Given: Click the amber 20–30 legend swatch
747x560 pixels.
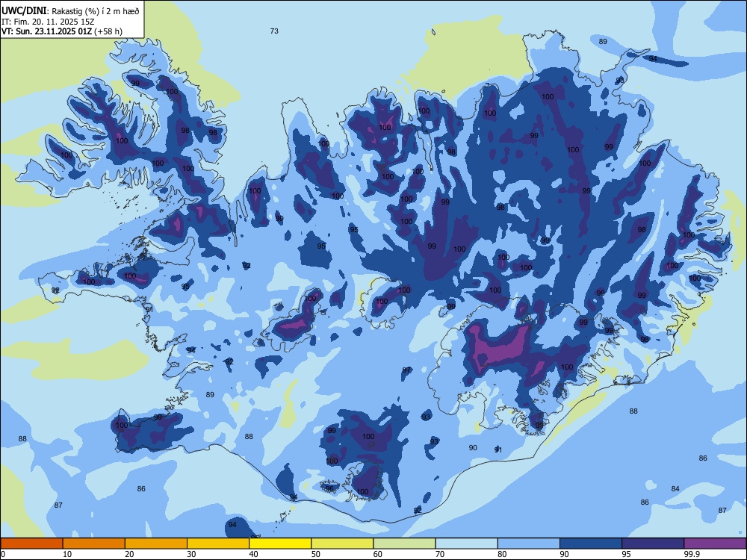Looking at the screenshot, I should pyautogui.click(x=156, y=544).
